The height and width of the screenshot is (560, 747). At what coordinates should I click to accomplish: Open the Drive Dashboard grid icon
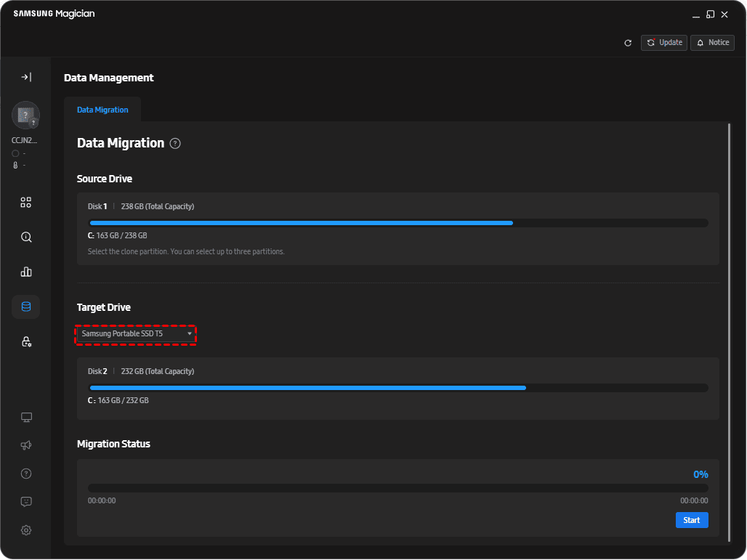(x=25, y=203)
